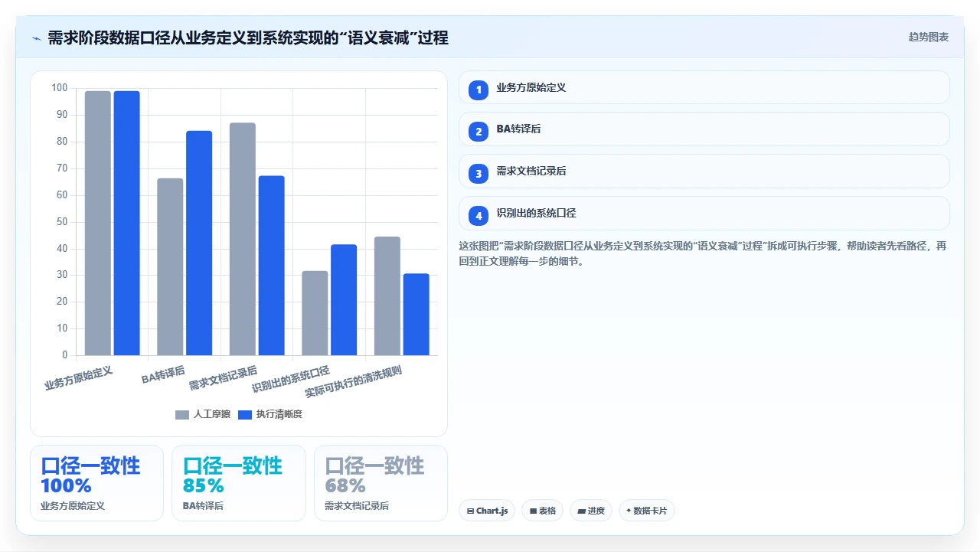
Task: Click the chart title heading text
Action: (248, 38)
